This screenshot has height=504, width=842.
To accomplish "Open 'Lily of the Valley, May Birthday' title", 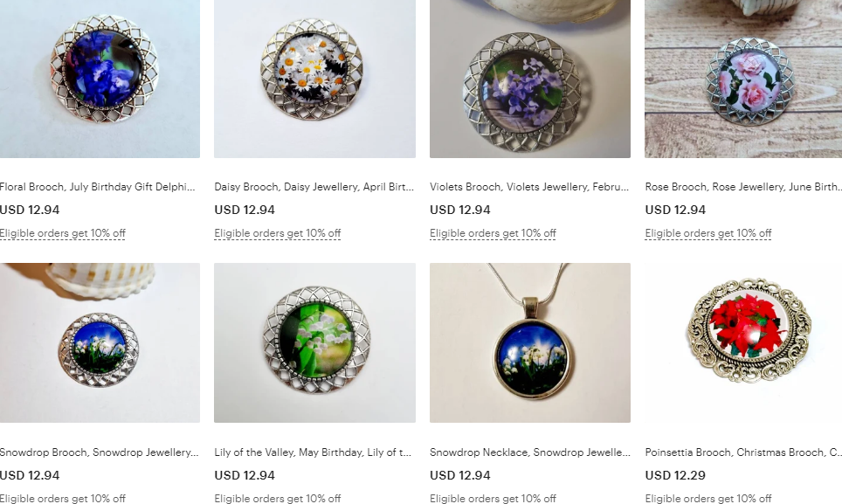I will (313, 452).
